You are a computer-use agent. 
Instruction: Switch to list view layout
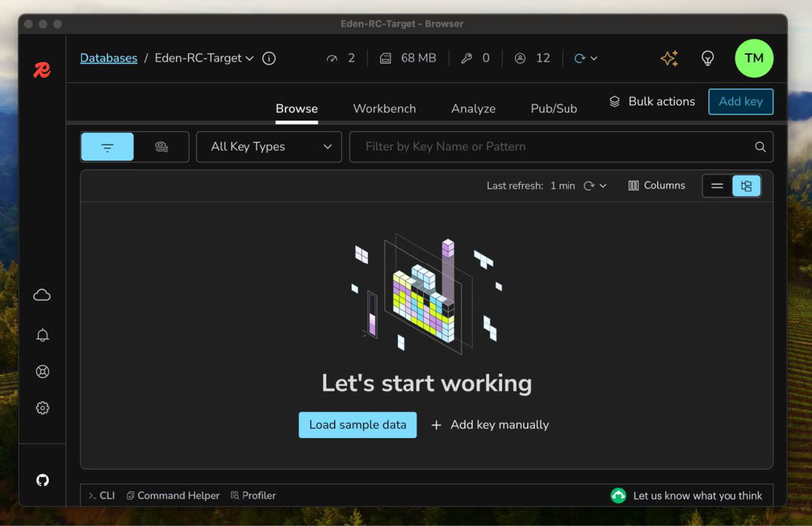(x=717, y=186)
